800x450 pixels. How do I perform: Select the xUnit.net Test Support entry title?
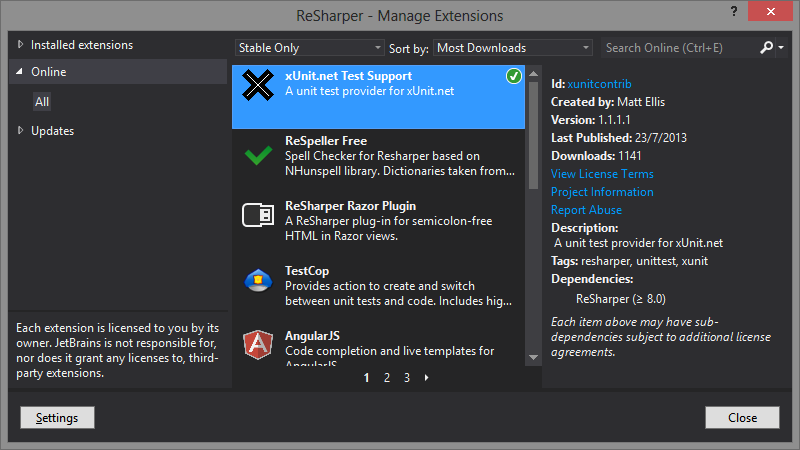[x=348, y=76]
